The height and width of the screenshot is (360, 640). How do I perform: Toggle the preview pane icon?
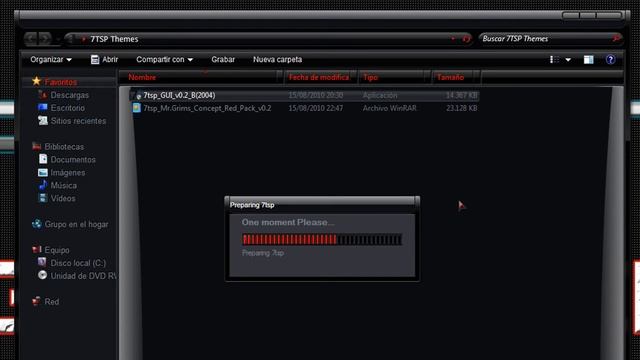point(588,60)
